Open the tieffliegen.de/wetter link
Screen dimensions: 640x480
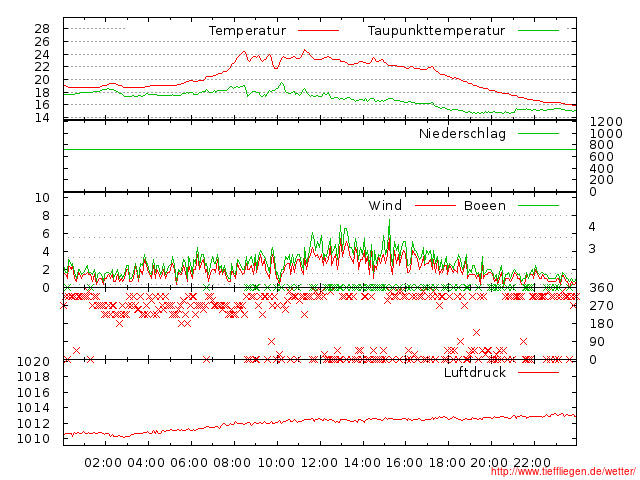(x=563, y=472)
